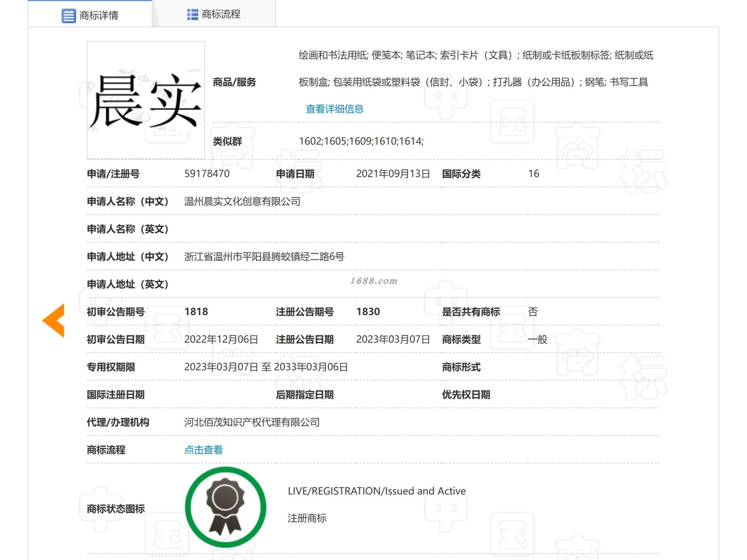
Task: Click the 商标流程 tab list icon
Action: click(x=192, y=14)
